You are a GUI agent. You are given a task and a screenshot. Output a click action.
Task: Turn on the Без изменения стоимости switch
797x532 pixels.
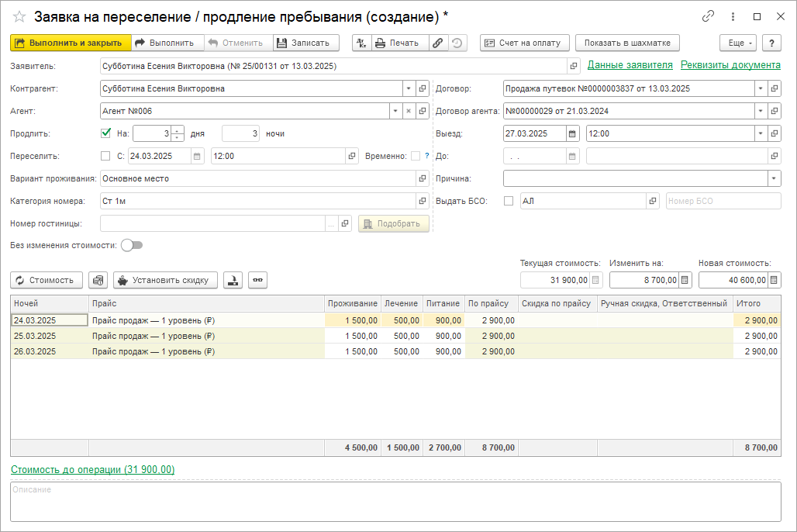pyautogui.click(x=132, y=245)
